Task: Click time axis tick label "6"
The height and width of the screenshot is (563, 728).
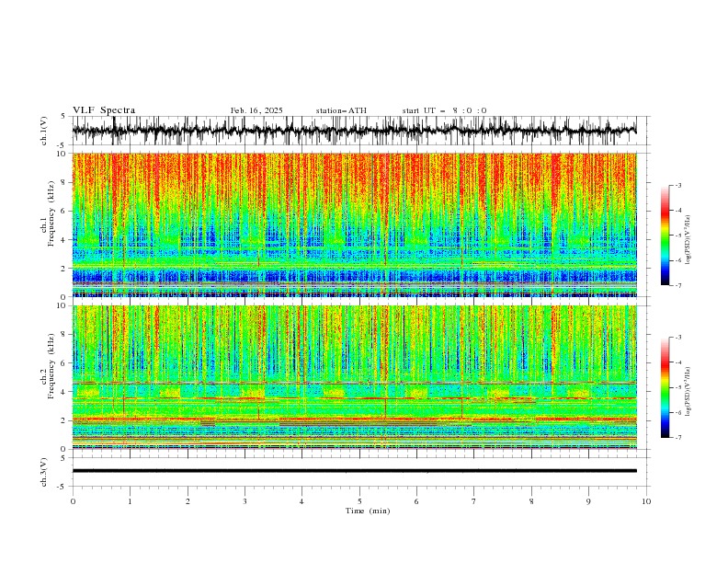Action: (x=416, y=501)
